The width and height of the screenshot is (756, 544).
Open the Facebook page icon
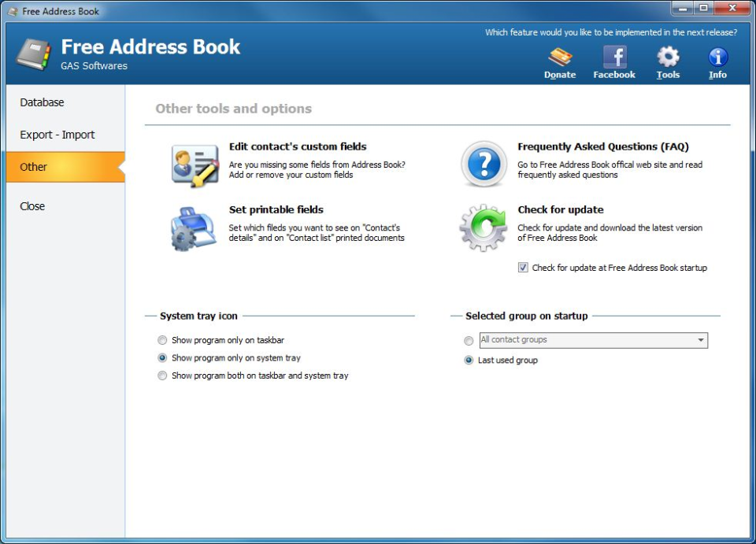point(613,57)
